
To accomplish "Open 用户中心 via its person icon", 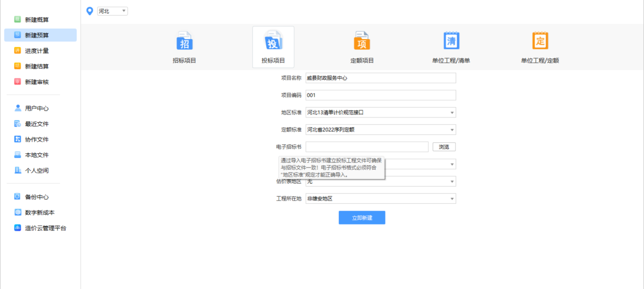I will coord(17,108).
